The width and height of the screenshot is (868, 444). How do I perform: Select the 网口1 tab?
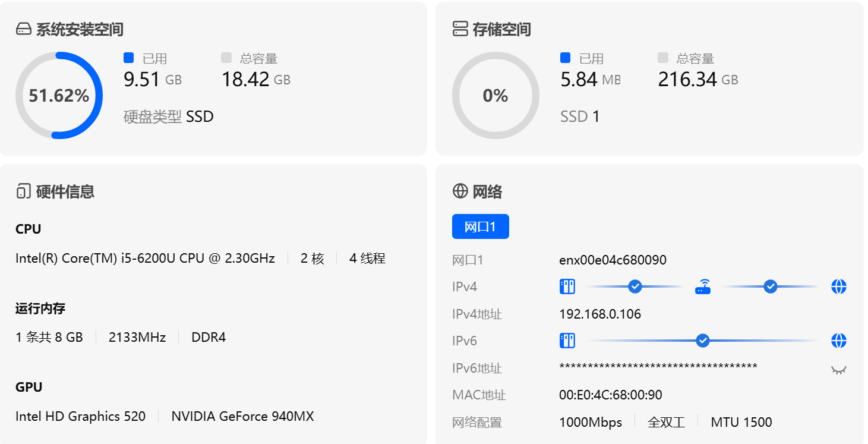click(x=480, y=226)
